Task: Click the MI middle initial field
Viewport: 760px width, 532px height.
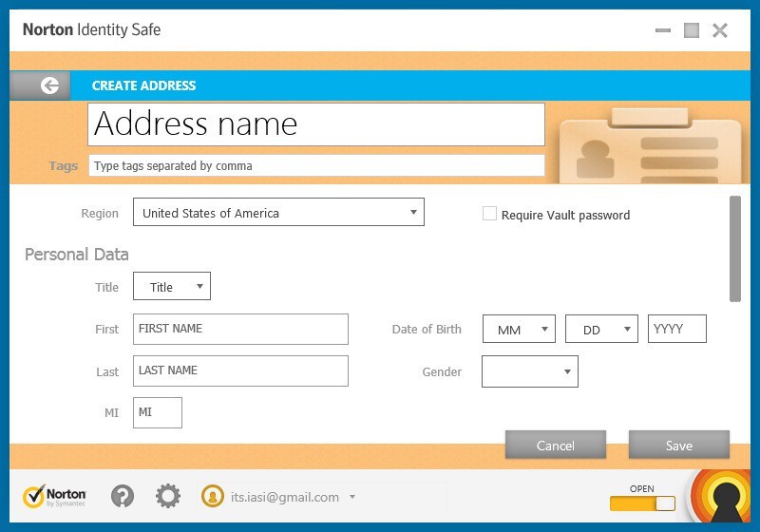Action: tap(158, 413)
